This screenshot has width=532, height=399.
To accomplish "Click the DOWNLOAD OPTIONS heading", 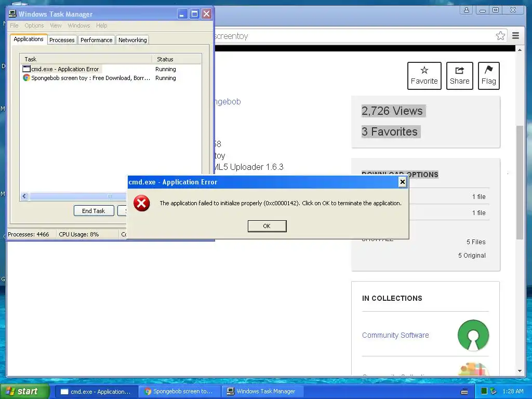I will tap(400, 175).
